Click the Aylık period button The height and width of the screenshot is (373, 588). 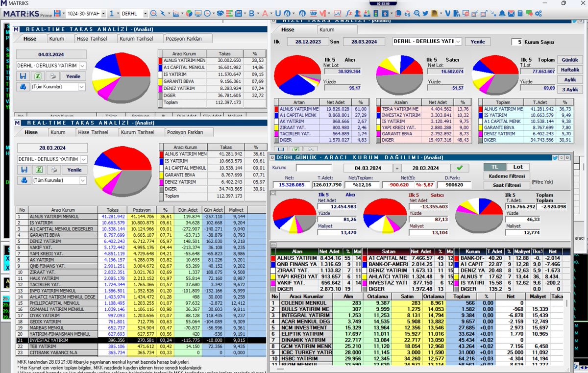click(x=569, y=79)
